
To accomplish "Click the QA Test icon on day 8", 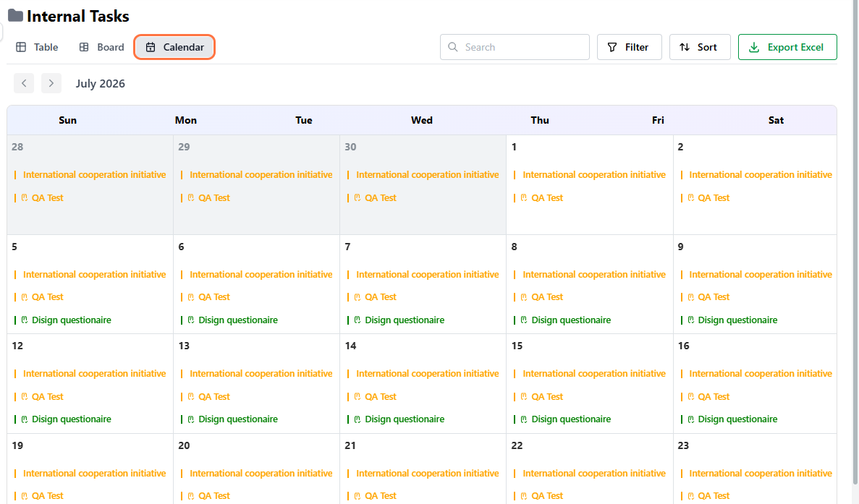I will [x=524, y=297].
